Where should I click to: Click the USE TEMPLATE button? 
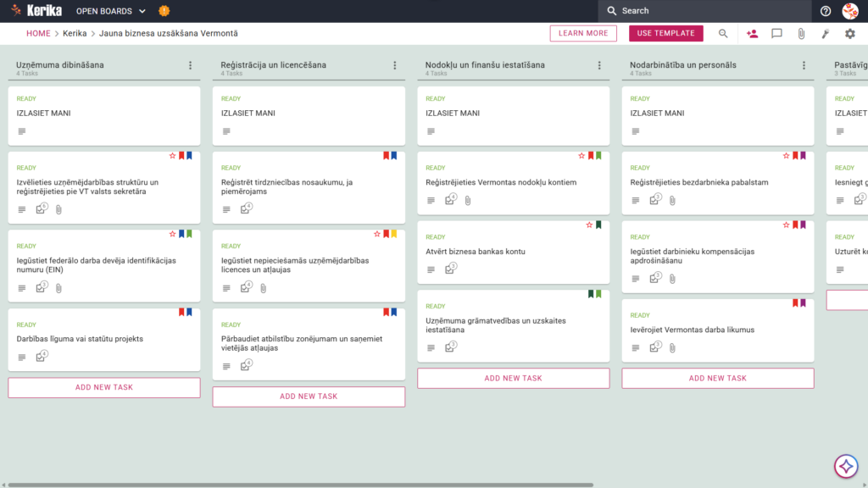tap(666, 33)
